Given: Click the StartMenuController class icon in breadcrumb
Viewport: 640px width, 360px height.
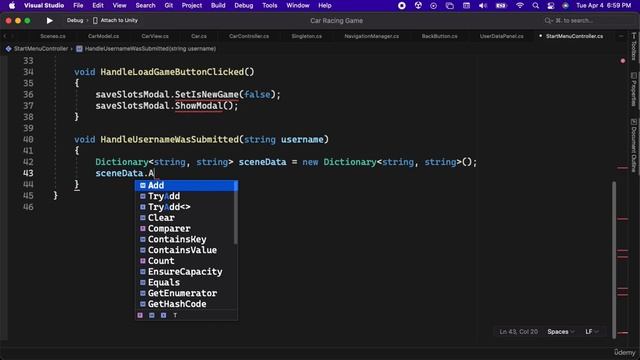Looking at the screenshot, I should (9, 49).
